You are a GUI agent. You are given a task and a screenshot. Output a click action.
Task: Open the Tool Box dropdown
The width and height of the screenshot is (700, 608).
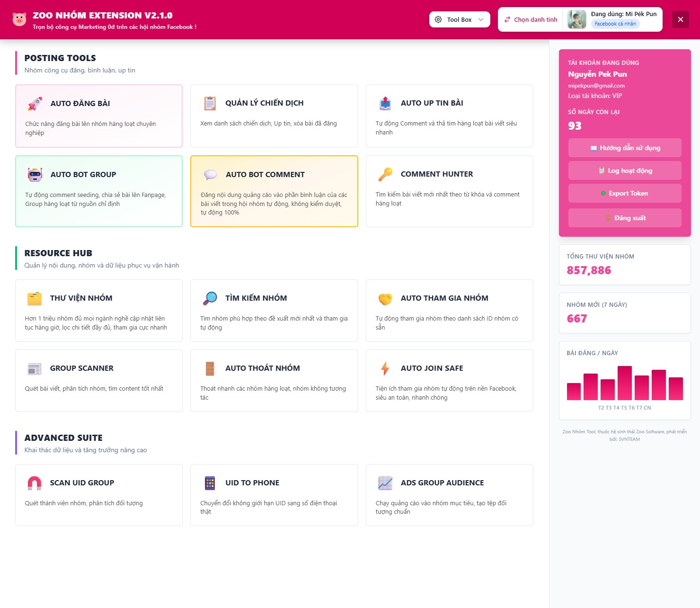[459, 20]
